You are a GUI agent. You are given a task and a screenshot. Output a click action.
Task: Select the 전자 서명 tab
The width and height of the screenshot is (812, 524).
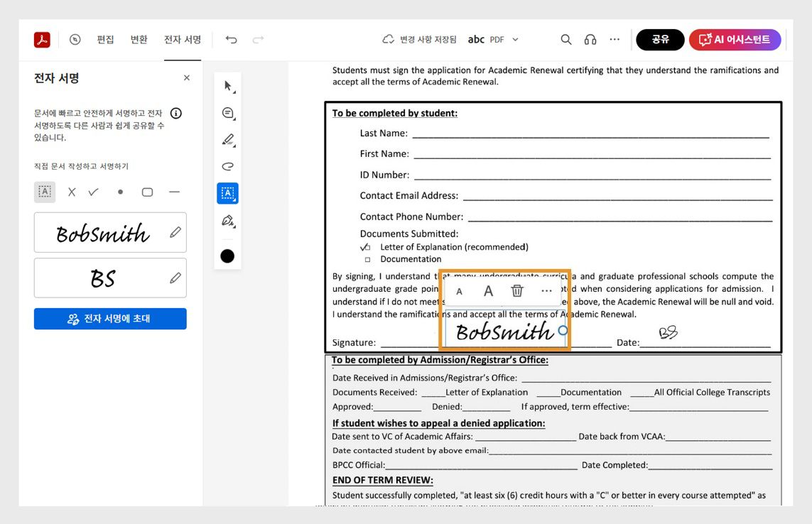click(183, 39)
